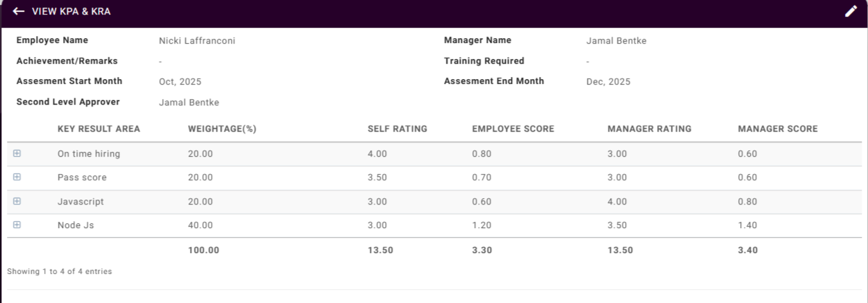Select the Manager Score column header
Image resolution: width=868 pixels, height=303 pixels.
pos(777,129)
